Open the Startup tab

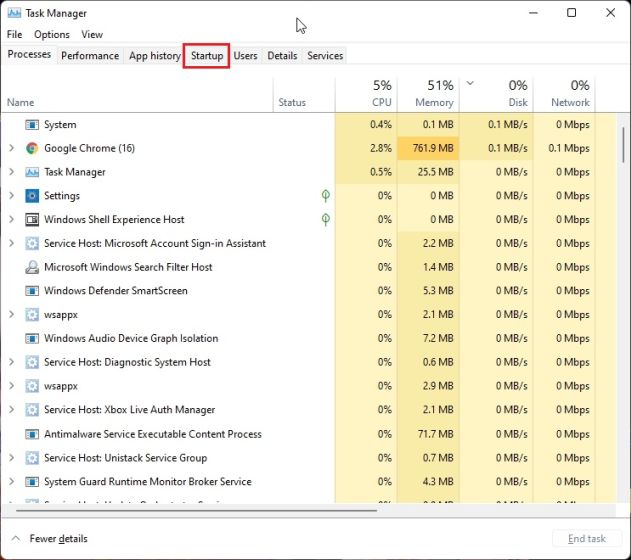pyautogui.click(x=207, y=56)
